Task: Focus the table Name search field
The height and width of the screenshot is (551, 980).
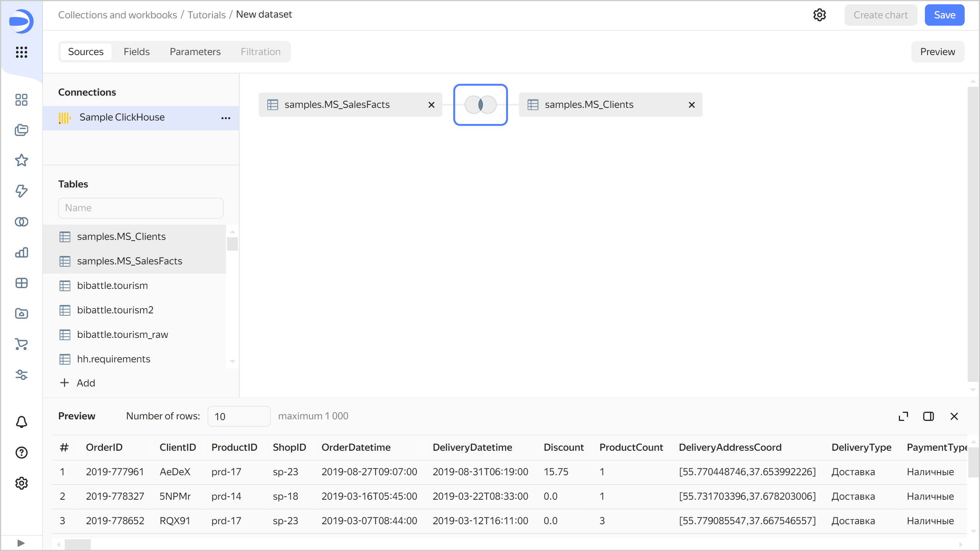Action: click(140, 208)
